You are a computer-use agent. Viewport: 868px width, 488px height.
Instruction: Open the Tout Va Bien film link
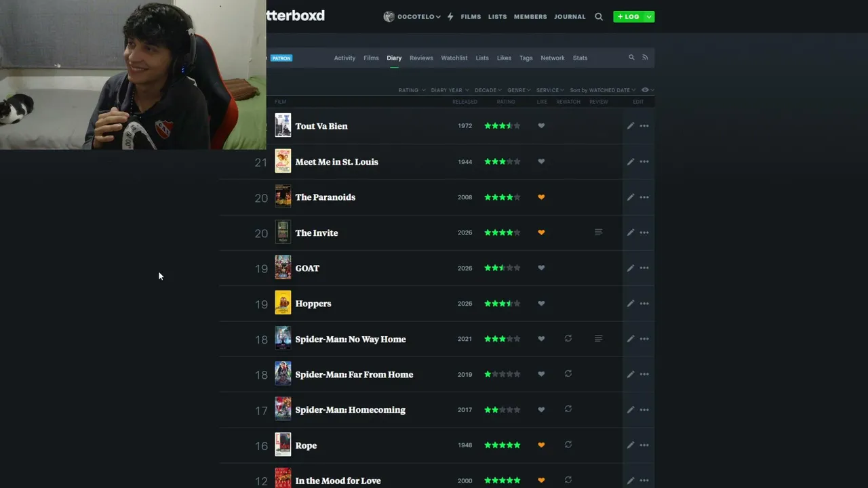[321, 126]
